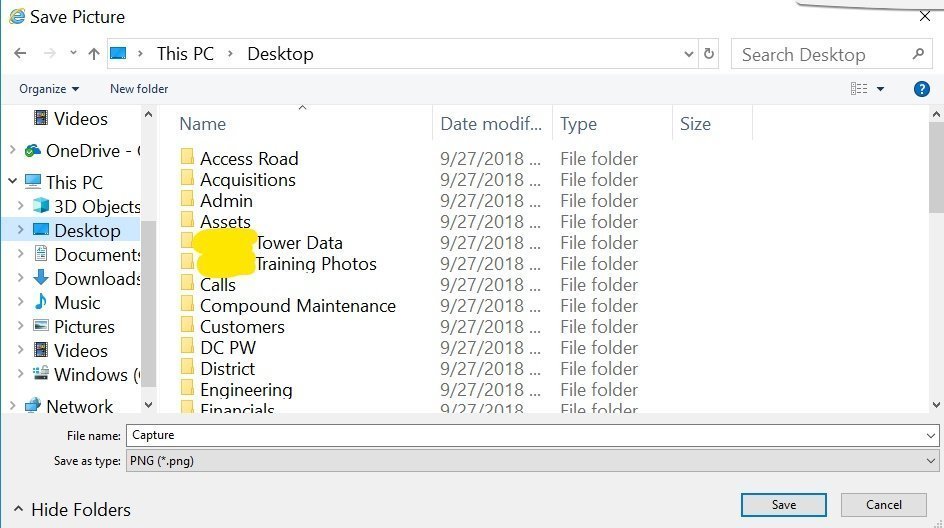Refresh the Desktop folder listing
The image size is (944, 528).
tap(709, 54)
